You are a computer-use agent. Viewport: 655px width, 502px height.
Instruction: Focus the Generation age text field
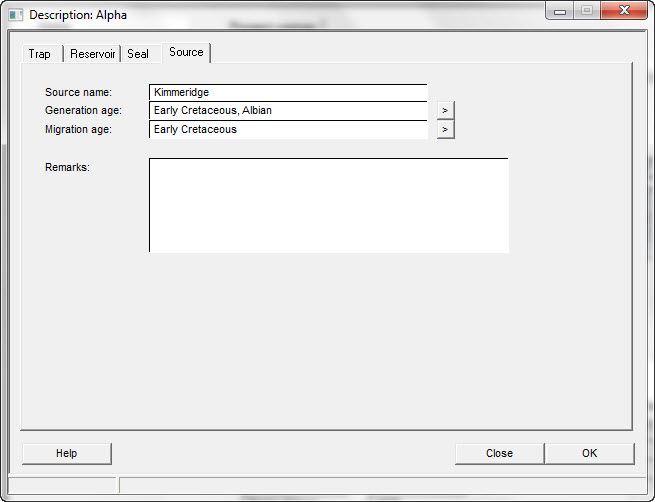(288, 111)
